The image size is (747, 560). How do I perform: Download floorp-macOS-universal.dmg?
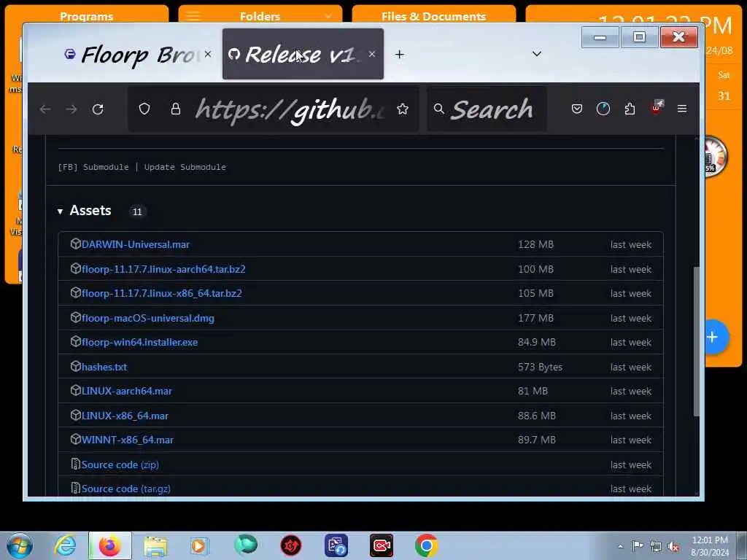coord(147,318)
